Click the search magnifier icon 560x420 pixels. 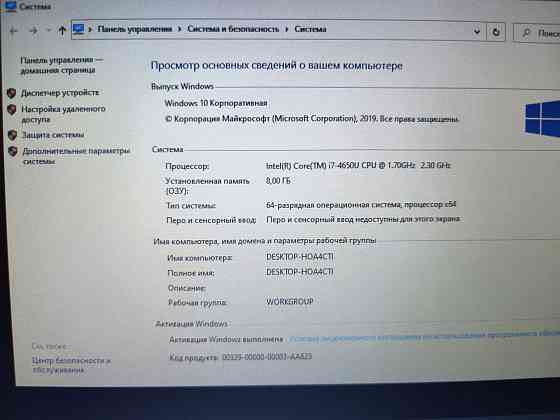coord(526,33)
